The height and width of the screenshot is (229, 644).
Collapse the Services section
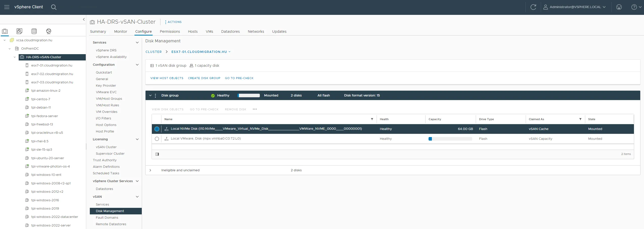(x=137, y=43)
